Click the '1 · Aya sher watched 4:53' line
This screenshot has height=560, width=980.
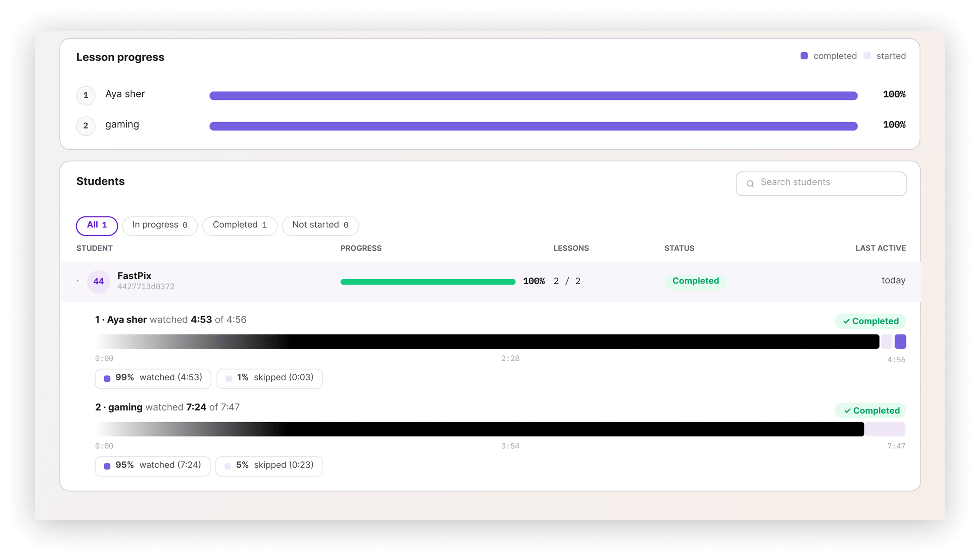click(x=153, y=320)
